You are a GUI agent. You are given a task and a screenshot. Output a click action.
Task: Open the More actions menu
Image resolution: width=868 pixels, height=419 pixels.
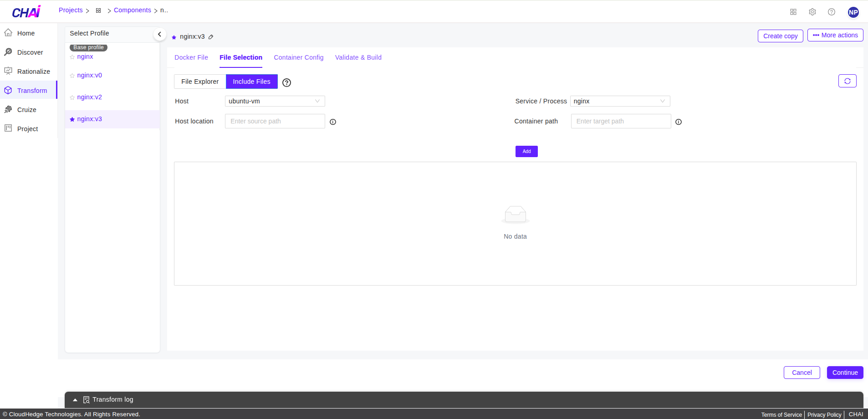(835, 35)
